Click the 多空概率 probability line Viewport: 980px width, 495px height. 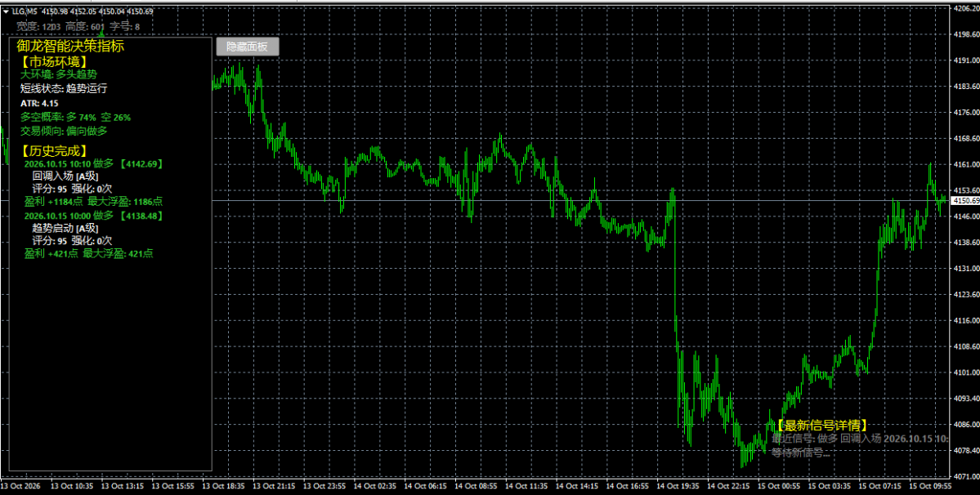76,117
